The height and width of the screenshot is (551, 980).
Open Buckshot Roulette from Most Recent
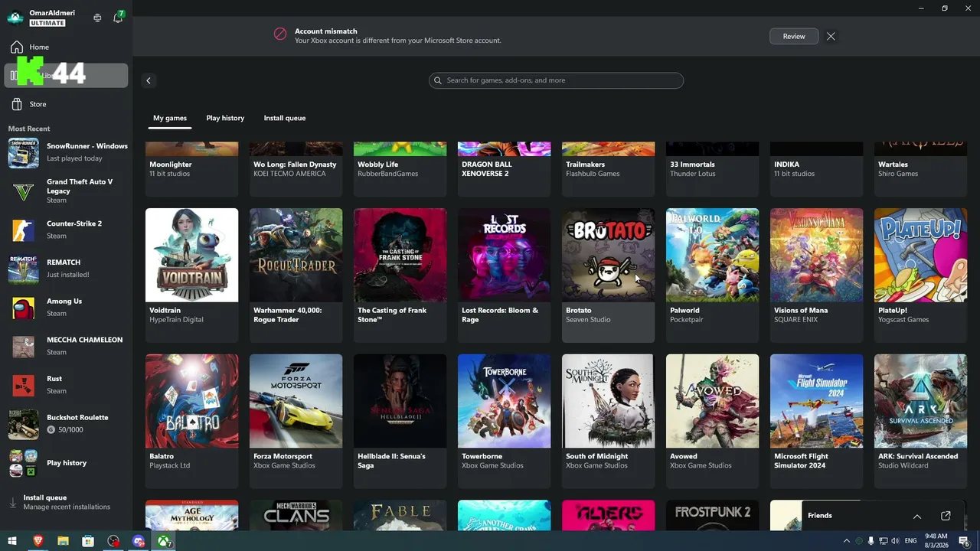pyautogui.click(x=67, y=423)
